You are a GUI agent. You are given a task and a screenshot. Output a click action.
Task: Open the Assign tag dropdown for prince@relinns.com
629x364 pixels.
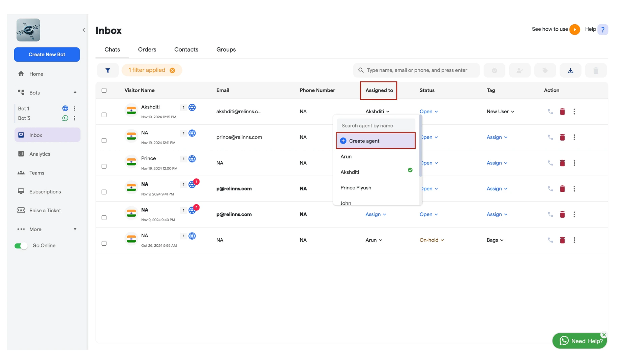pos(497,137)
